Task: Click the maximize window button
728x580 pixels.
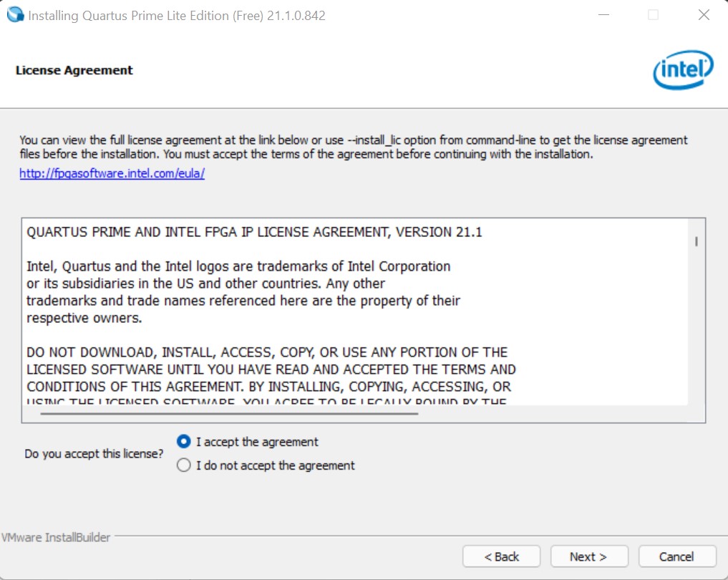Action: (653, 15)
